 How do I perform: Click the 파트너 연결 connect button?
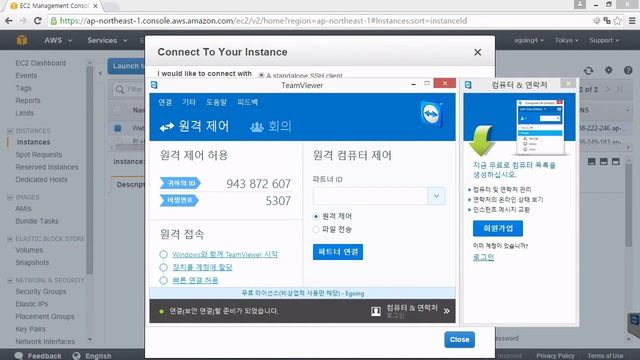(x=338, y=252)
